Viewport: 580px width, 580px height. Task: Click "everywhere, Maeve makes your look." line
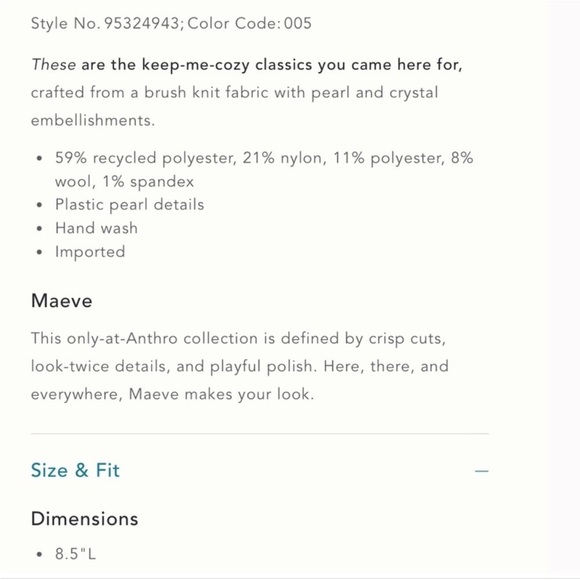[x=172, y=394]
